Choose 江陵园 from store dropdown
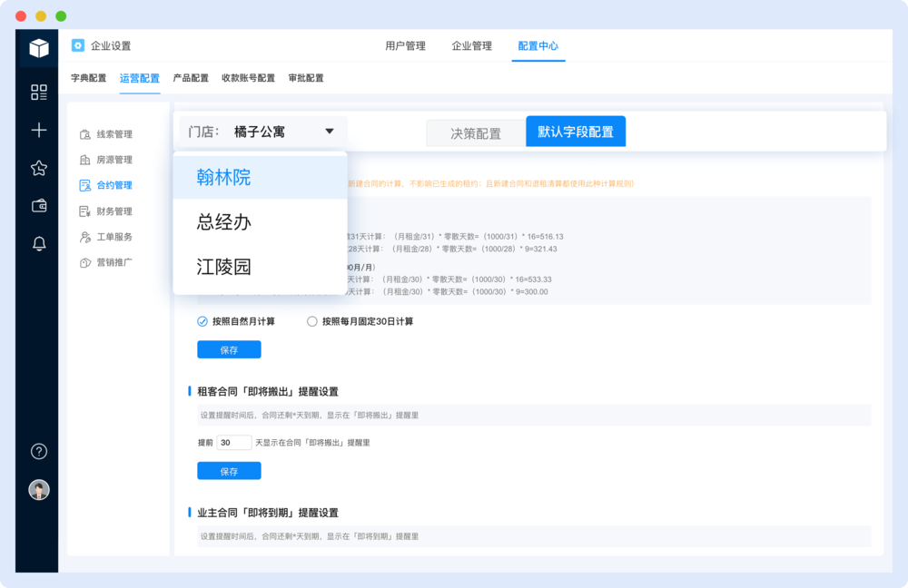Viewport: 908px width, 588px height. pos(260,267)
